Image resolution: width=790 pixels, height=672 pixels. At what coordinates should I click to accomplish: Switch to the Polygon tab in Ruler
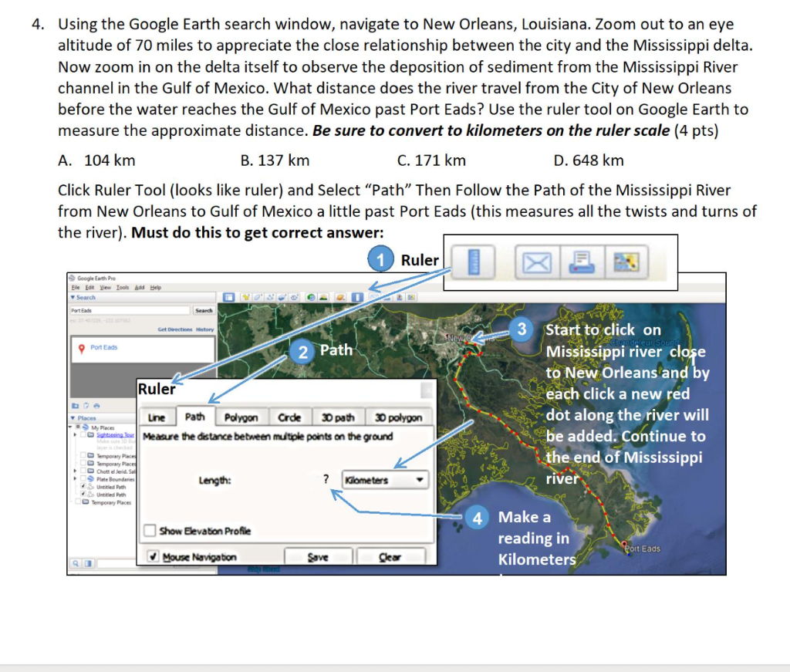(241, 416)
